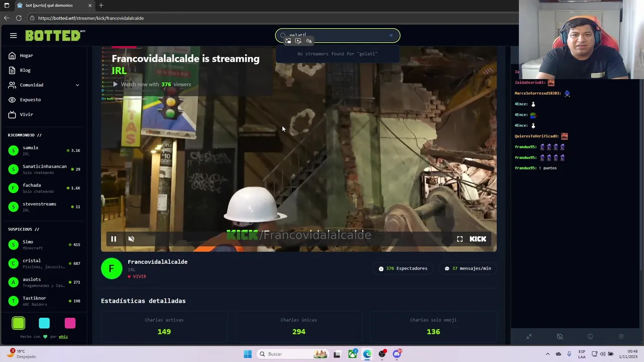Screen dimensions: 644x362
Task: Show hidden system tray icons
Action: [x=547, y=354]
